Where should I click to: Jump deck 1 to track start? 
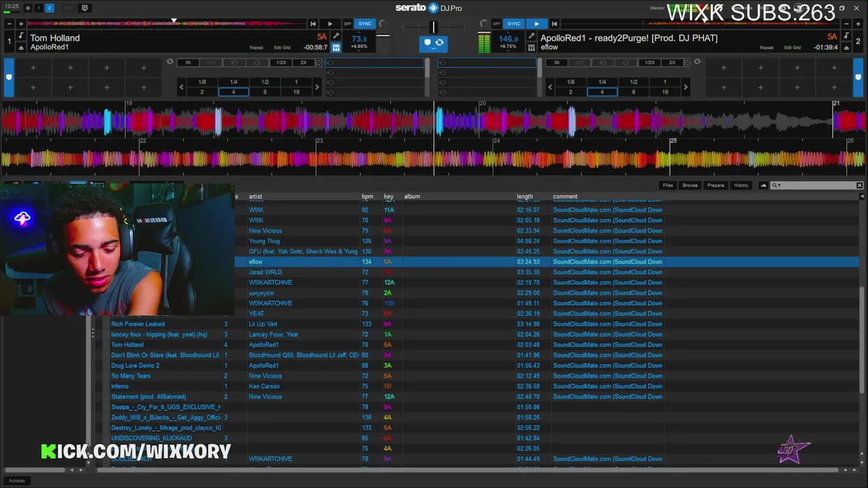tap(313, 24)
